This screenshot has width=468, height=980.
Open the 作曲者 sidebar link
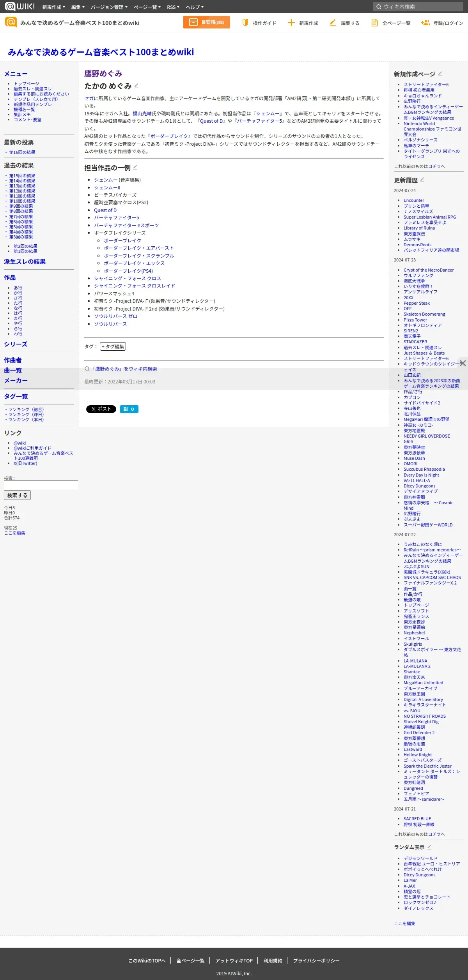coord(13,360)
